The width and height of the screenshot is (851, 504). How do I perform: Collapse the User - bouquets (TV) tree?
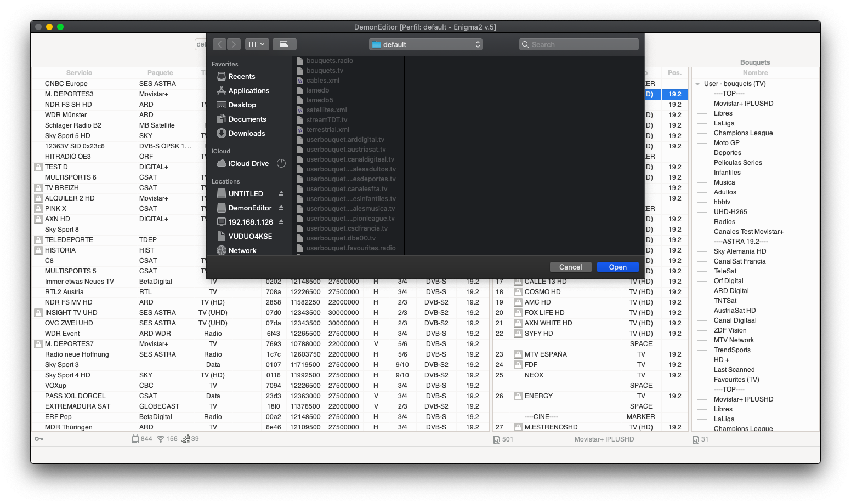click(x=697, y=84)
